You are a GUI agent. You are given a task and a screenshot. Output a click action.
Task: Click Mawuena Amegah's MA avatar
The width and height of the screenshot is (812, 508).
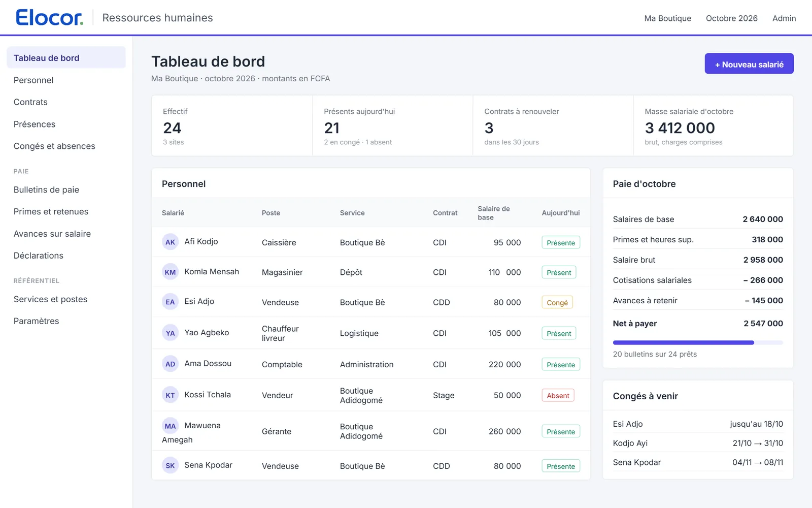170,426
